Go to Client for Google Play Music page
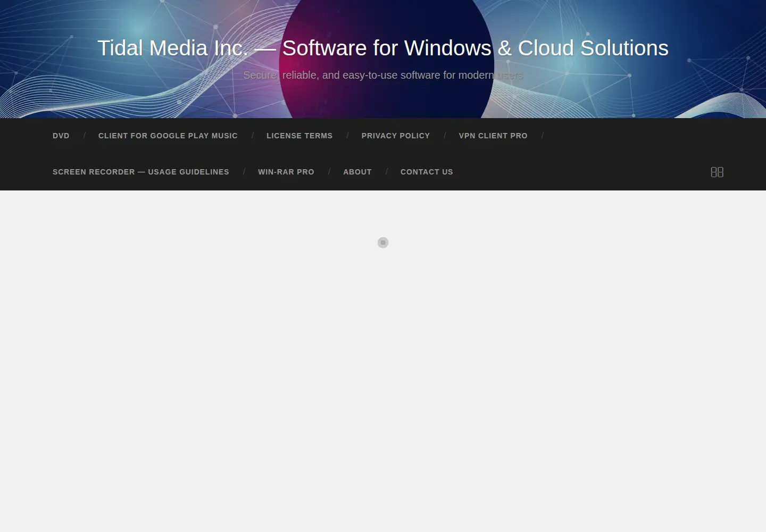 click(168, 136)
